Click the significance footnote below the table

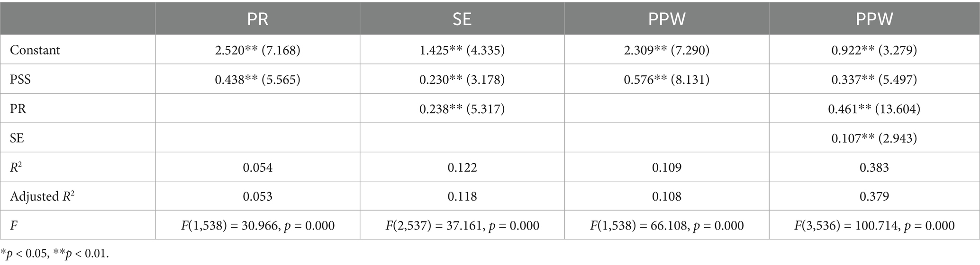pyautogui.click(x=54, y=254)
